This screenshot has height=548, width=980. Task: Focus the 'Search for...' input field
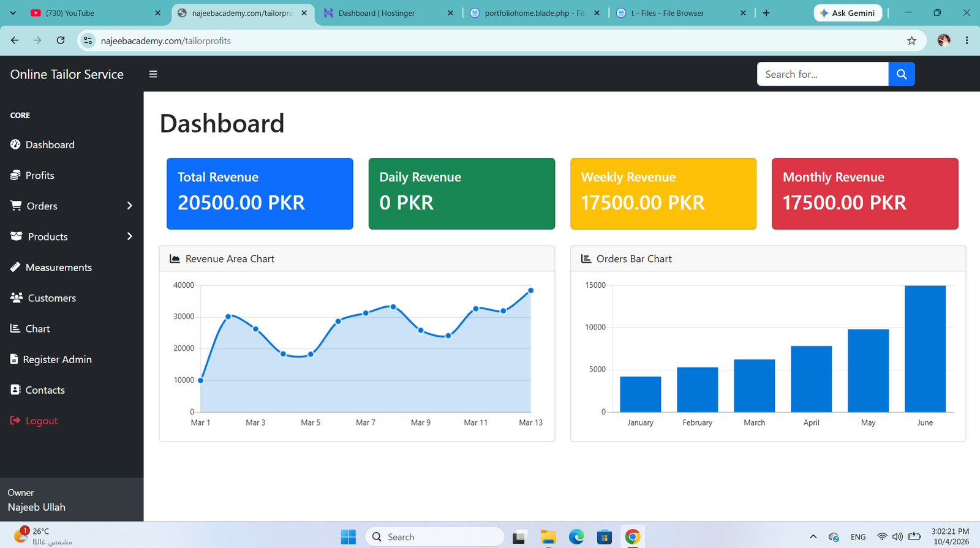(823, 74)
